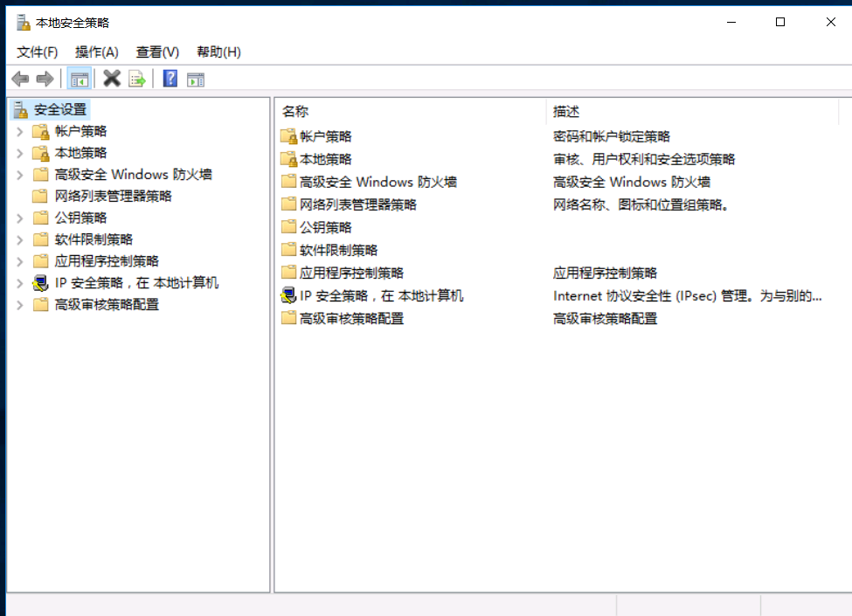Sort by the 名称 column header
This screenshot has height=616, width=852.
point(410,111)
